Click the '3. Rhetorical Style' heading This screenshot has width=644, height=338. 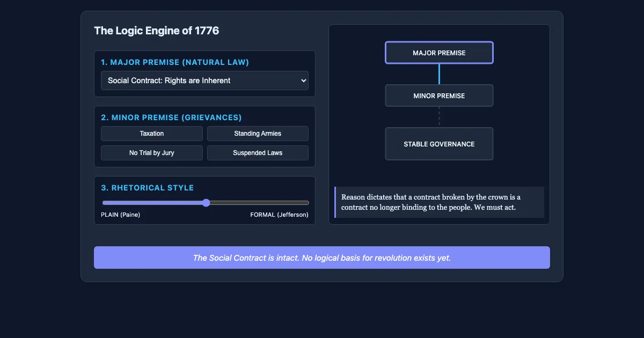point(148,188)
